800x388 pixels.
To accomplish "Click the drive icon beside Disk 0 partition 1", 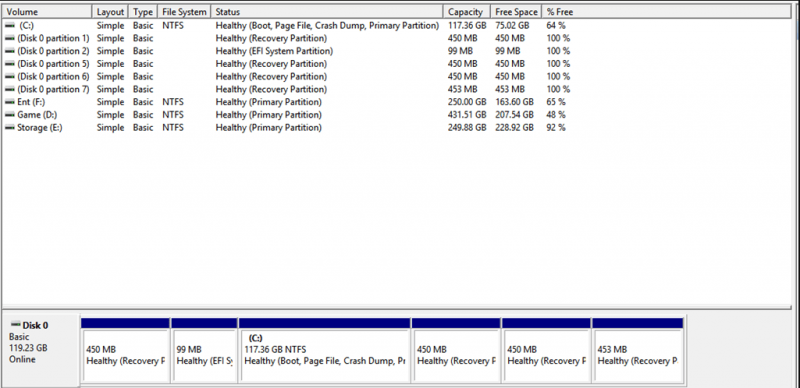I will [x=10, y=38].
